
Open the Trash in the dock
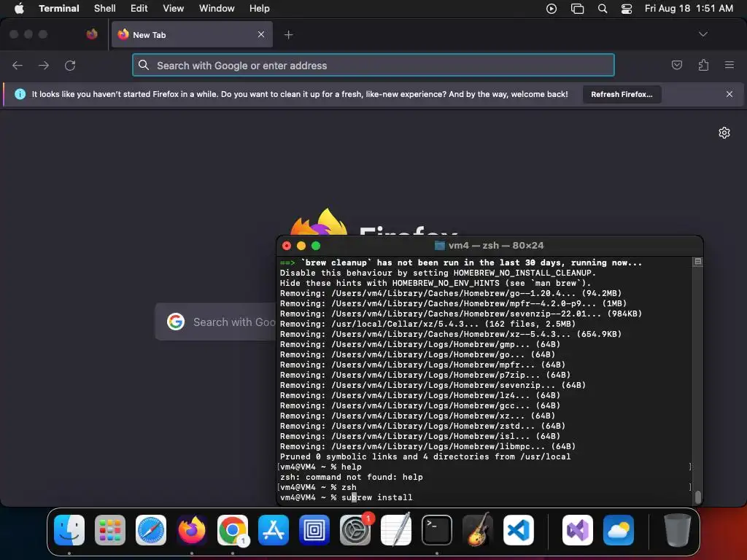(x=677, y=530)
